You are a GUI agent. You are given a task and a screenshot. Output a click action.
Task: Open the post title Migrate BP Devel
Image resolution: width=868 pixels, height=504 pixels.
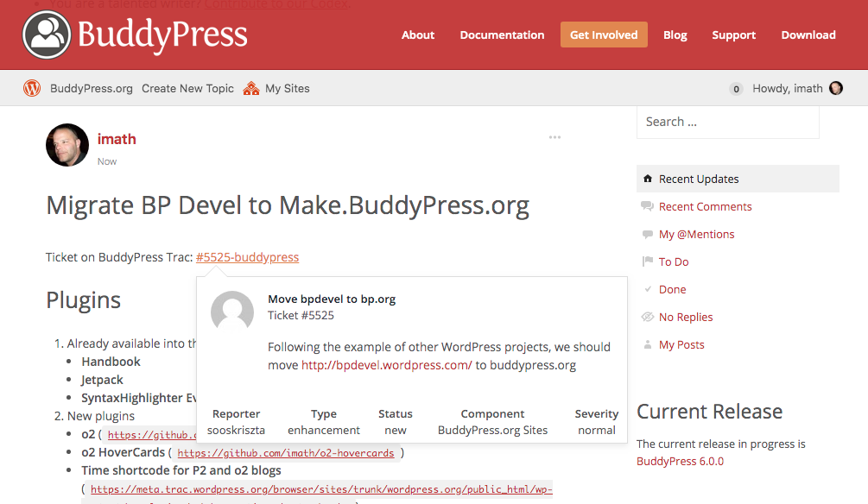pos(288,205)
